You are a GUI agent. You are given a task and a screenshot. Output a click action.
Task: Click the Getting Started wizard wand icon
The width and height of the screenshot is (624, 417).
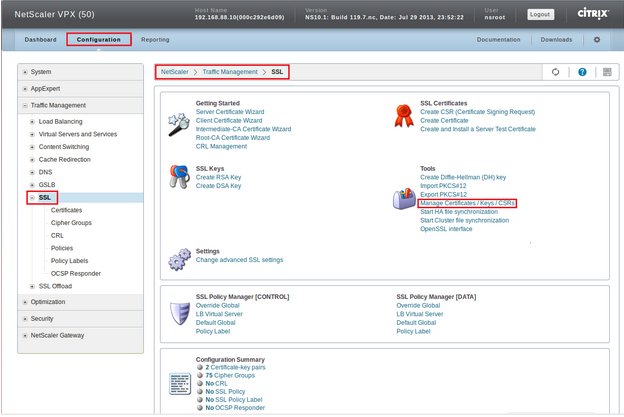click(179, 124)
